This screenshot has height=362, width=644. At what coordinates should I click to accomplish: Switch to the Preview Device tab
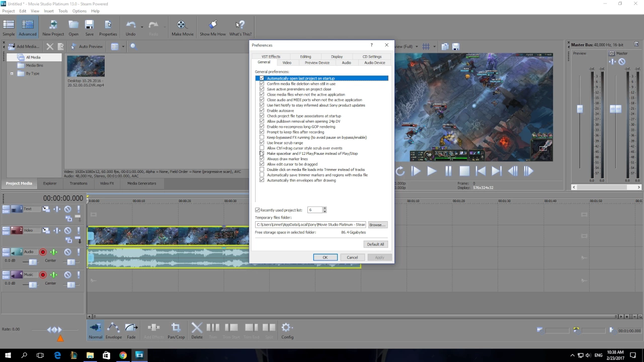317,63
